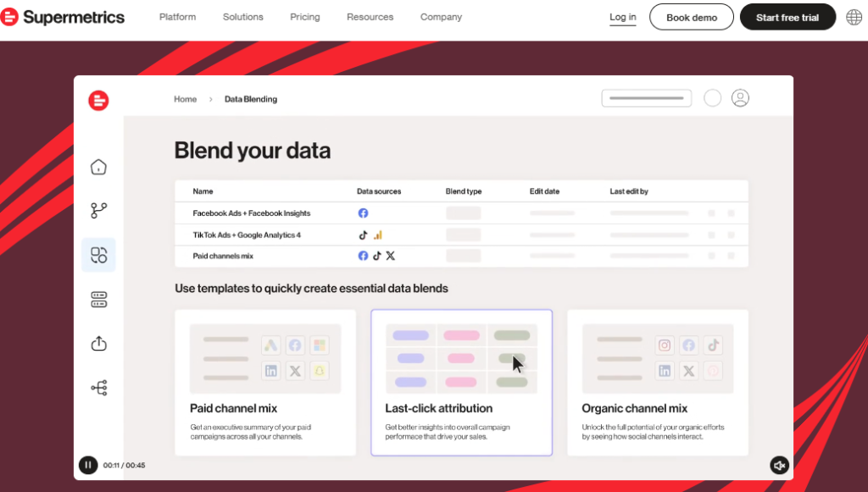Click the Google Ads icon in Paid channel mix card
This screenshot has height=492, width=868.
(x=270, y=346)
